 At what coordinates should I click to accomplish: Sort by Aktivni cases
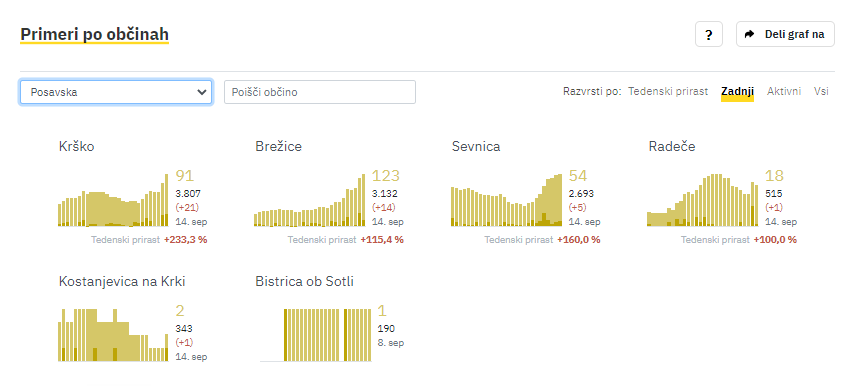tap(784, 91)
